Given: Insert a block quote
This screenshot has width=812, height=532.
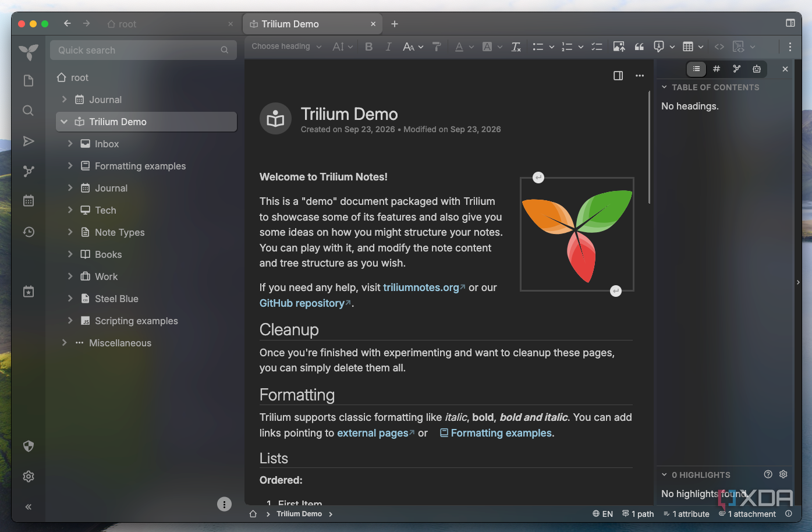Looking at the screenshot, I should click(639, 47).
